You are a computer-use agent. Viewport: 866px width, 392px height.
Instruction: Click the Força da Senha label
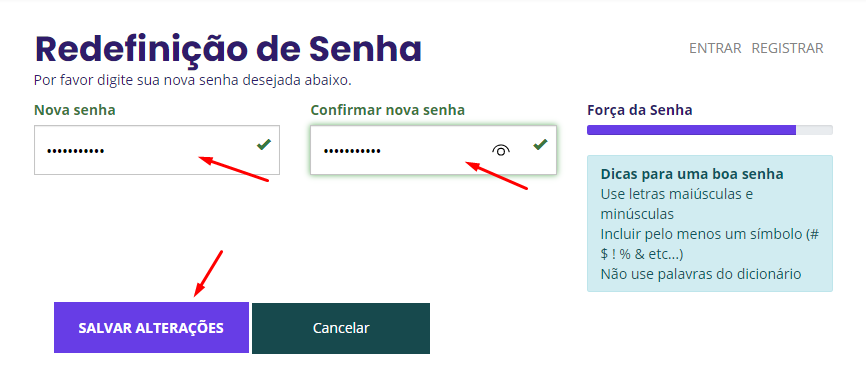coord(640,110)
